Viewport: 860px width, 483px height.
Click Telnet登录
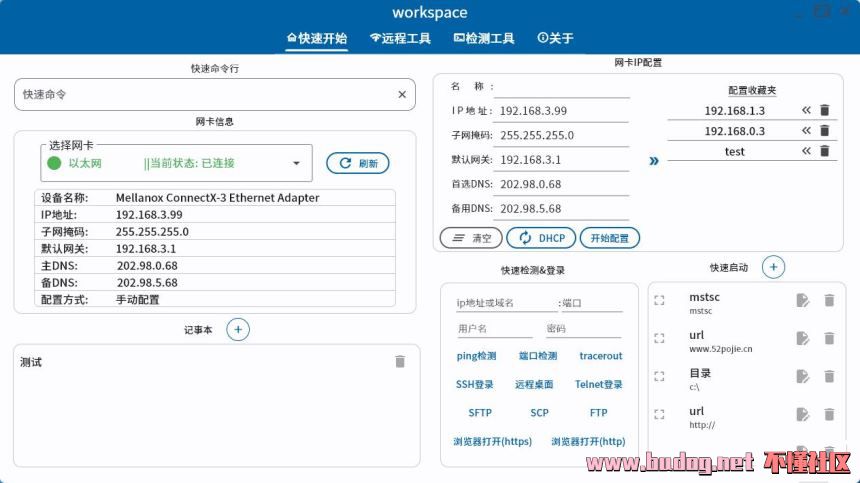click(x=598, y=384)
